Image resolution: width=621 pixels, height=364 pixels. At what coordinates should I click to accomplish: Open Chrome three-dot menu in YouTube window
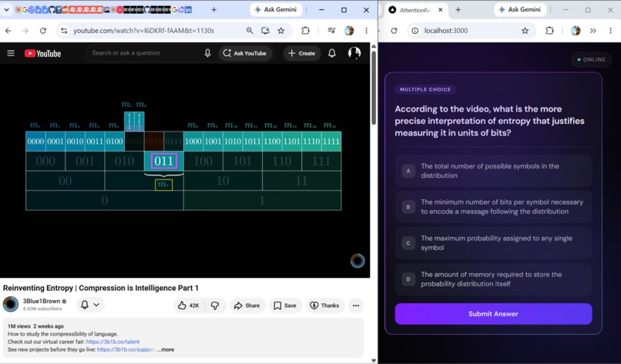(366, 31)
